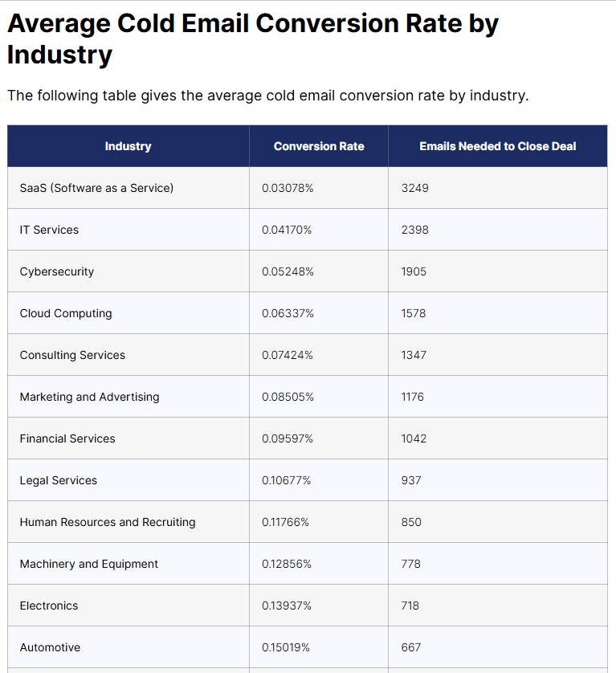Screen dimensions: 616x673
Task: Select the SaaS (Software as a Service) cell
Action: (x=96, y=188)
